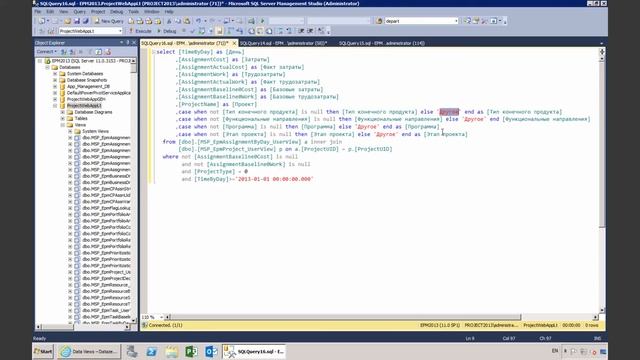This screenshot has height=360, width=640.
Task: Expand the System Databases node
Action: click(x=55, y=74)
